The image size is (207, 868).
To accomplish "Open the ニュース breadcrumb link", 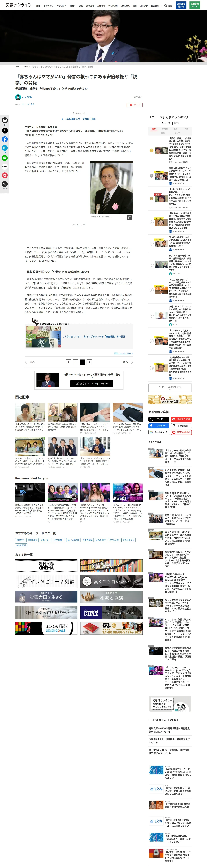I will (x=25, y=67).
